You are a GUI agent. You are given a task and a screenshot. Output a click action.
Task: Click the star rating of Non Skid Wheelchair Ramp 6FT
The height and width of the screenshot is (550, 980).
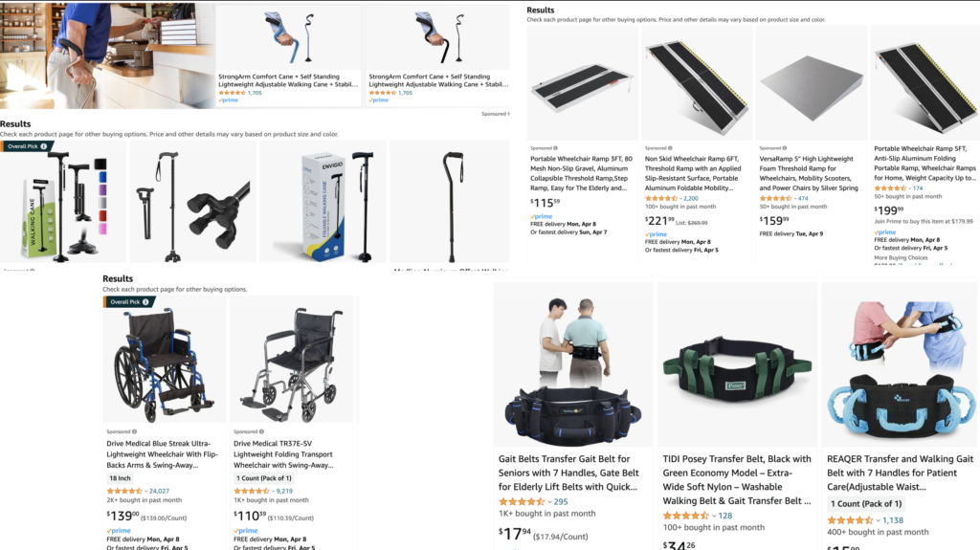660,198
